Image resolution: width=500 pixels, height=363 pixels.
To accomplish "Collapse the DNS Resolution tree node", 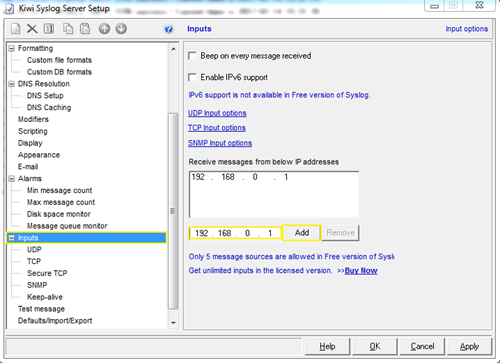I will pos(12,84).
